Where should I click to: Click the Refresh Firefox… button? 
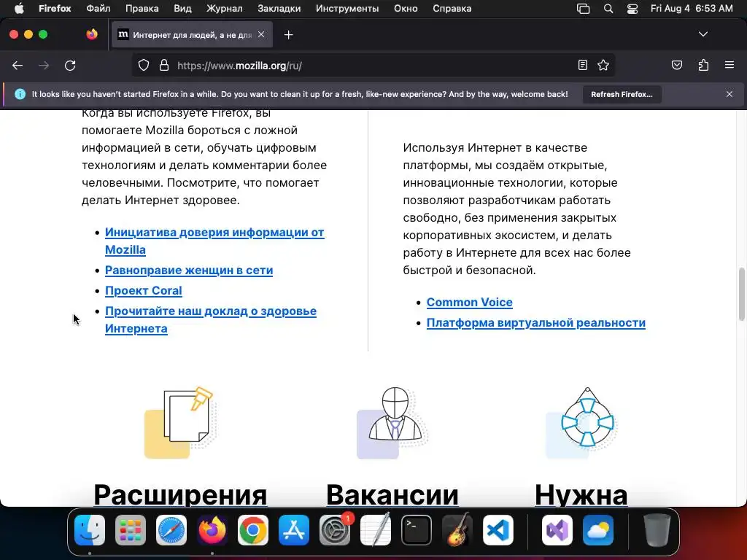pos(622,94)
